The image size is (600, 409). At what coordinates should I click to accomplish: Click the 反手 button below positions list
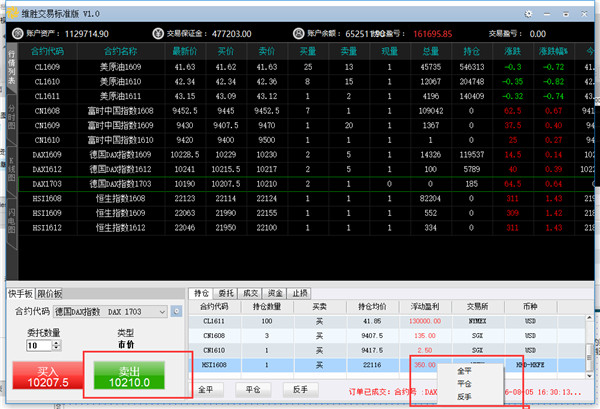tap(300, 390)
